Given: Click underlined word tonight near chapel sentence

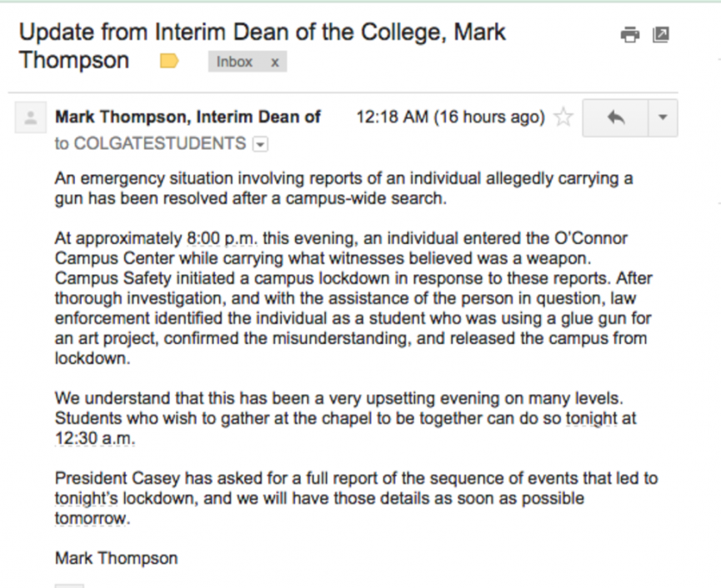Looking at the screenshot, I should click(x=591, y=418).
